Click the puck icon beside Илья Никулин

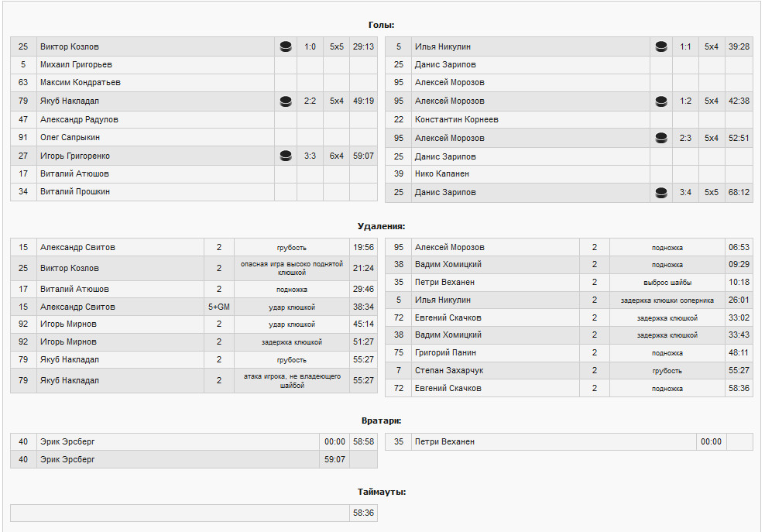[x=660, y=46]
